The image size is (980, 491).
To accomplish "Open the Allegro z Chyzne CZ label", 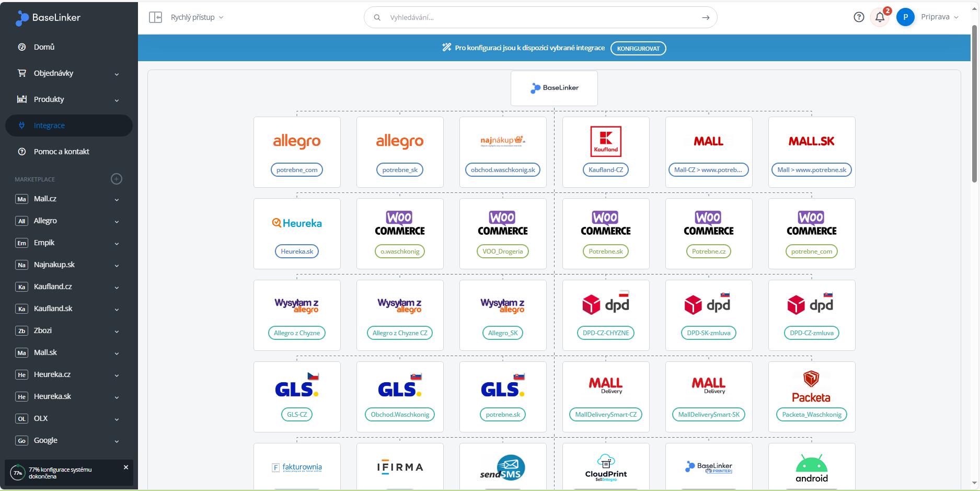I will point(400,333).
